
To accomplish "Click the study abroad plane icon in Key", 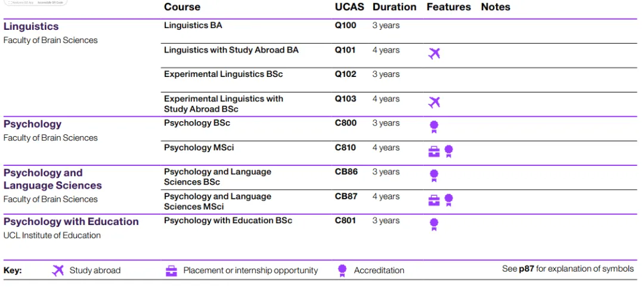I will (58, 270).
